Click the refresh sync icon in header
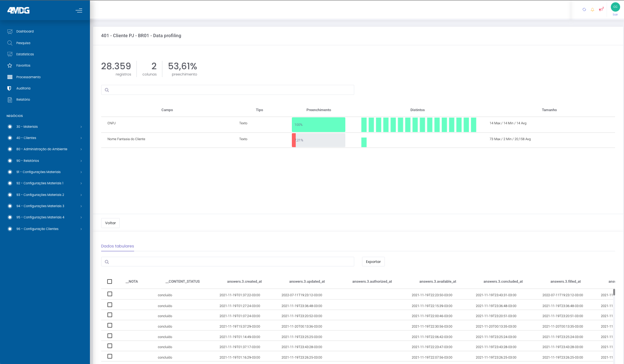The height and width of the screenshot is (364, 624). coord(584,10)
